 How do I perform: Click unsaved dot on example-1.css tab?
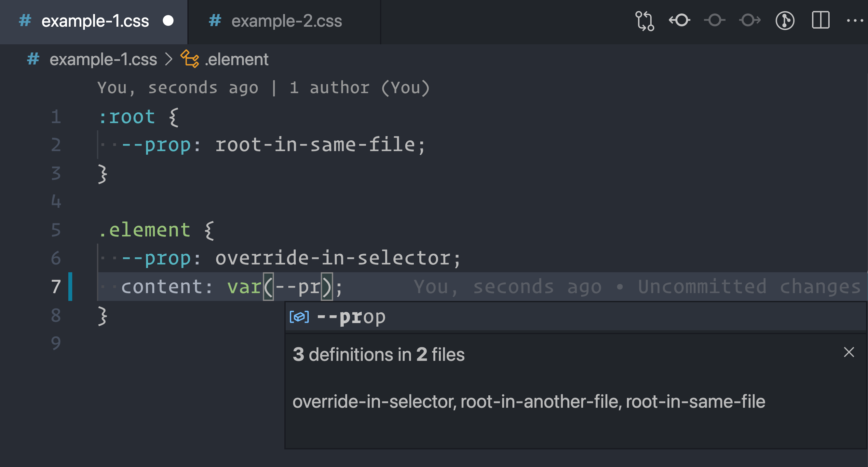[x=168, y=21]
